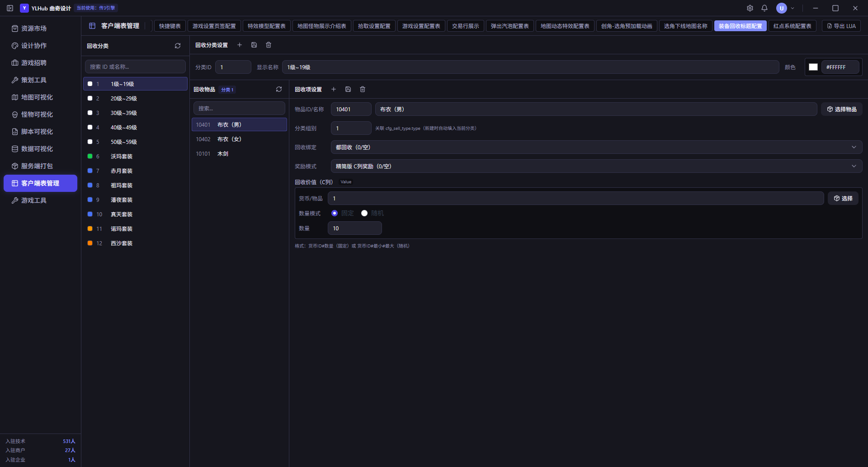868x467 pixels.
Task: Click the 选择物品 button
Action: pos(842,109)
